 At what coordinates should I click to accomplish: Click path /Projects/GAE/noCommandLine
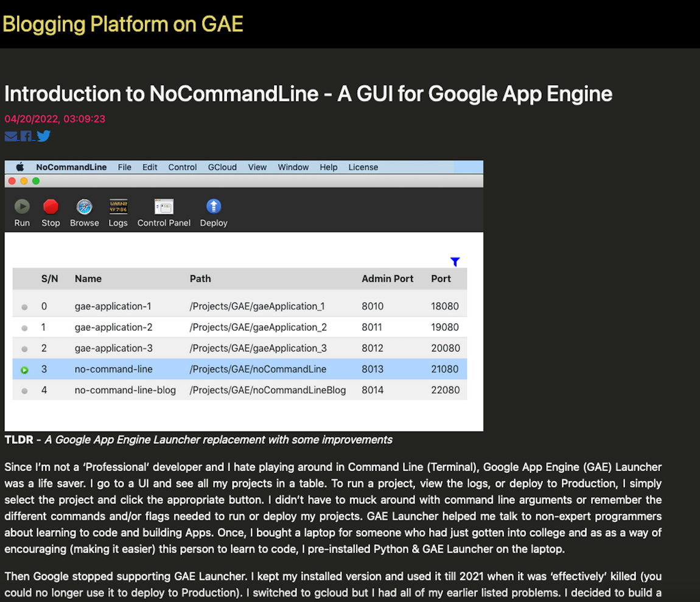(258, 369)
